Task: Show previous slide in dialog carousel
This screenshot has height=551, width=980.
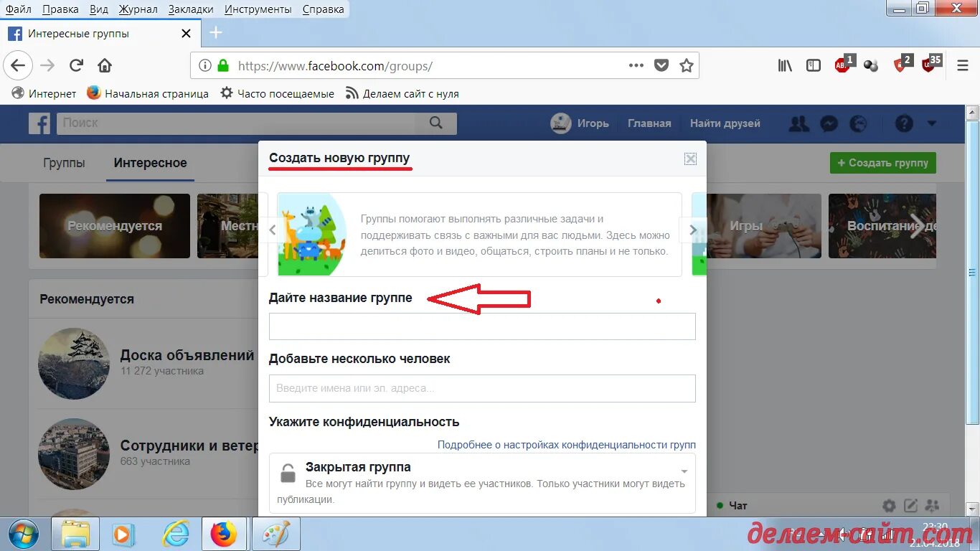Action: tap(273, 230)
